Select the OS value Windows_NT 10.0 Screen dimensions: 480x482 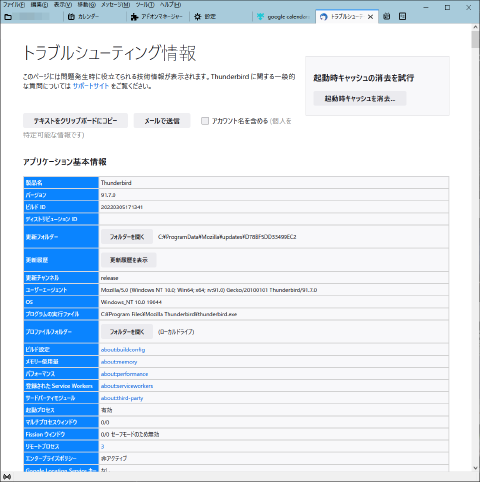tap(131, 302)
